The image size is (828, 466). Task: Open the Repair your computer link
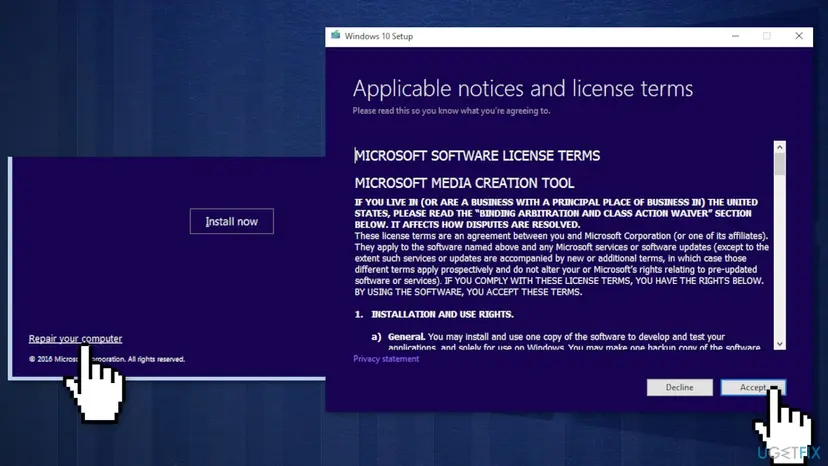click(75, 339)
